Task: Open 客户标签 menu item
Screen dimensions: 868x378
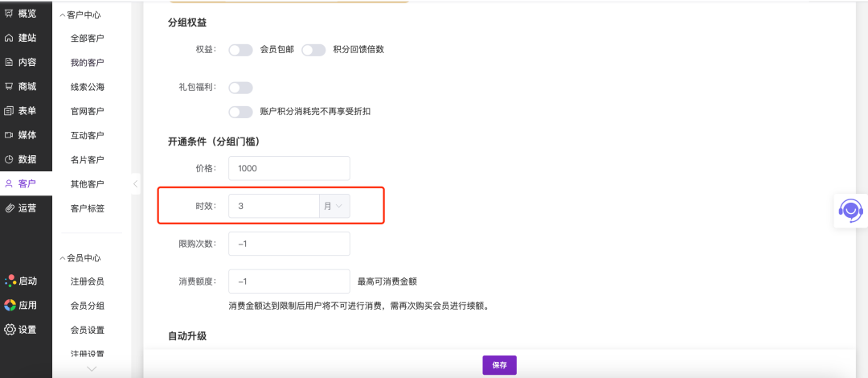Action: tap(88, 208)
